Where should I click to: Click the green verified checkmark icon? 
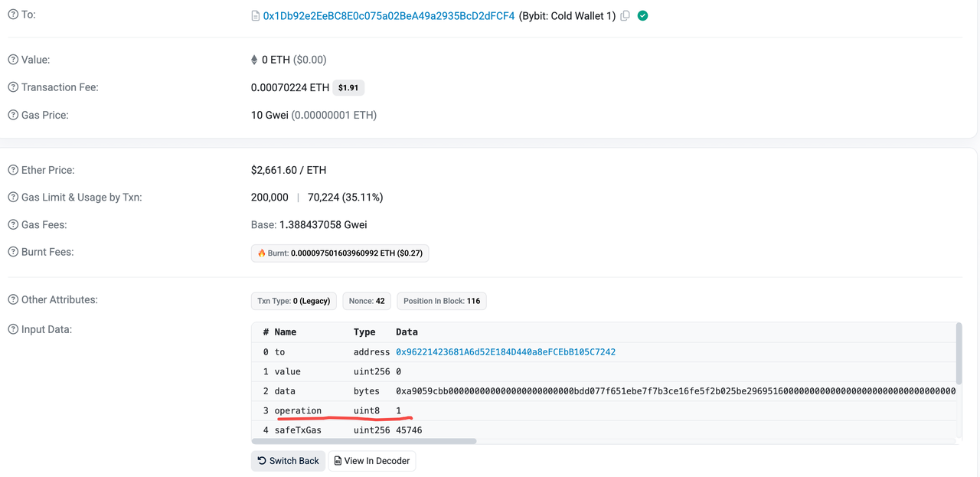(642, 15)
